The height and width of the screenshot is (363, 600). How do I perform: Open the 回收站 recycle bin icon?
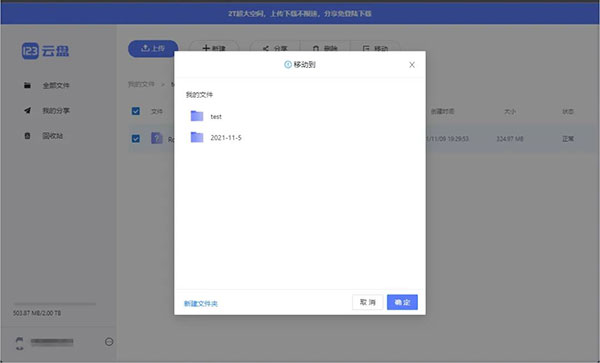[x=27, y=136]
